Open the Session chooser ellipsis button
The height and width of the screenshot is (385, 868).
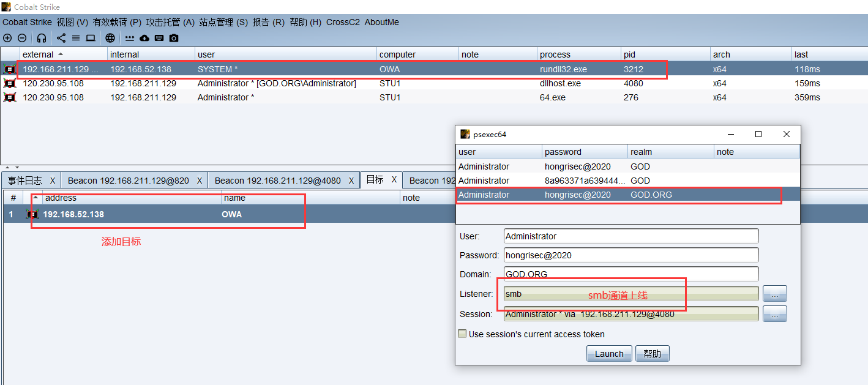pyautogui.click(x=774, y=314)
